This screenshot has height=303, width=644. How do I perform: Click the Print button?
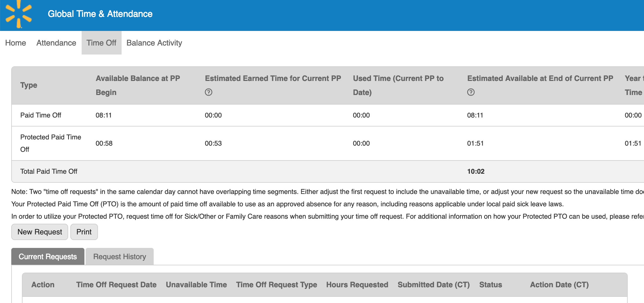(x=84, y=232)
